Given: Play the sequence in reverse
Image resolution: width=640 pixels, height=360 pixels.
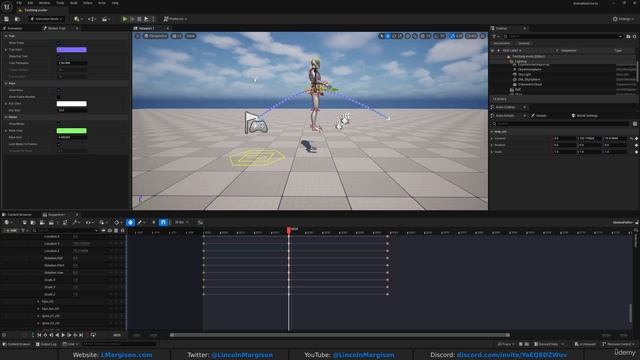Looking at the screenshot, I should [x=57, y=335].
